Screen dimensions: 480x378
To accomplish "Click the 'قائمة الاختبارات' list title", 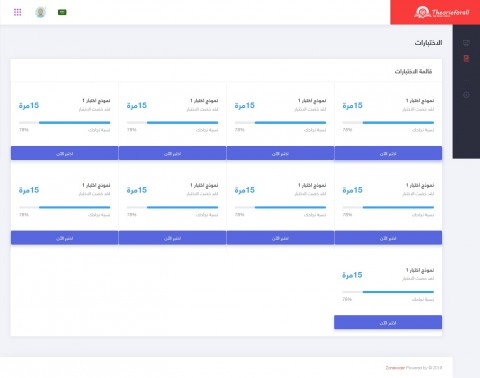I will point(413,71).
